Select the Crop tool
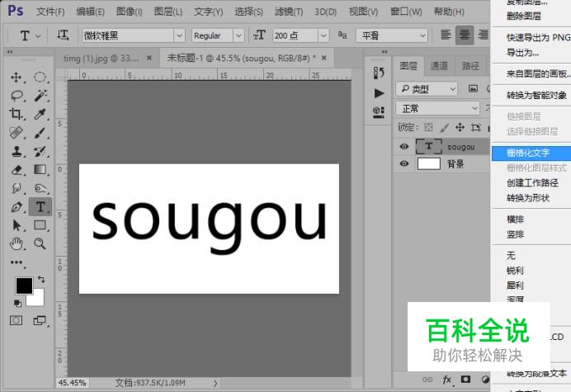 point(17,114)
